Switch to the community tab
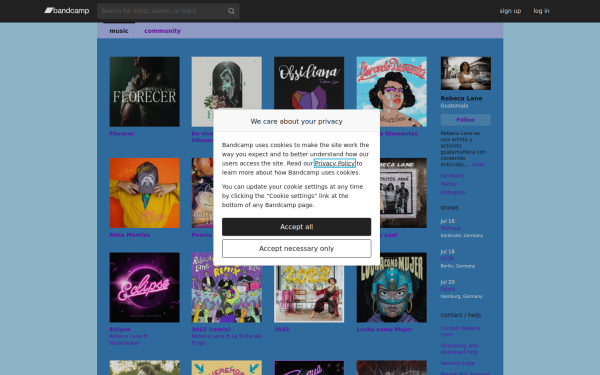This screenshot has width=600, height=375. pyautogui.click(x=162, y=31)
